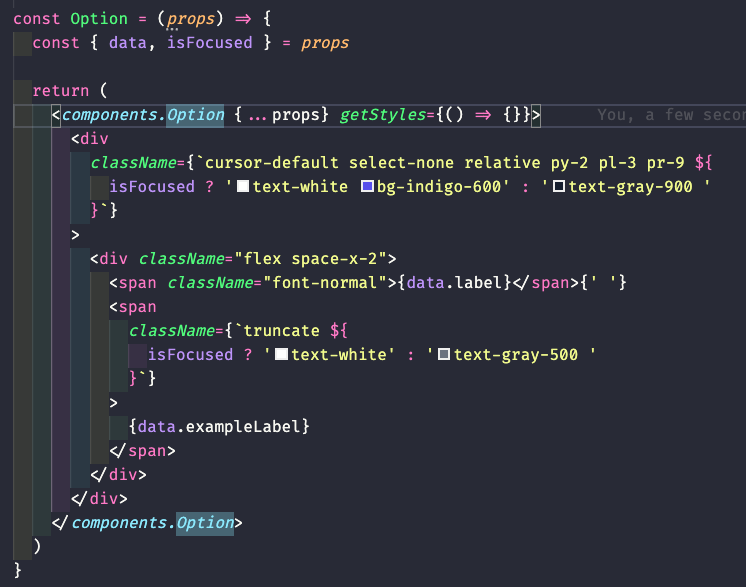Click the bg-indigo-600 color swatch
The width and height of the screenshot is (746, 587).
[367, 186]
